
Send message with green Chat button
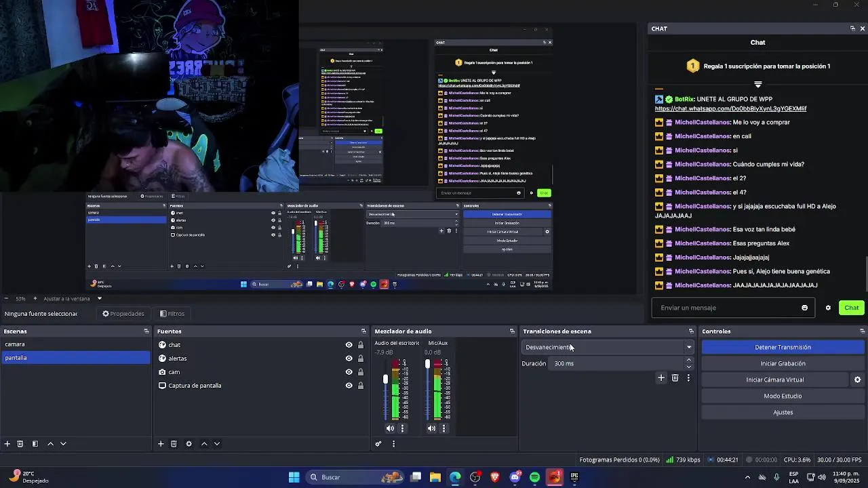(852, 308)
